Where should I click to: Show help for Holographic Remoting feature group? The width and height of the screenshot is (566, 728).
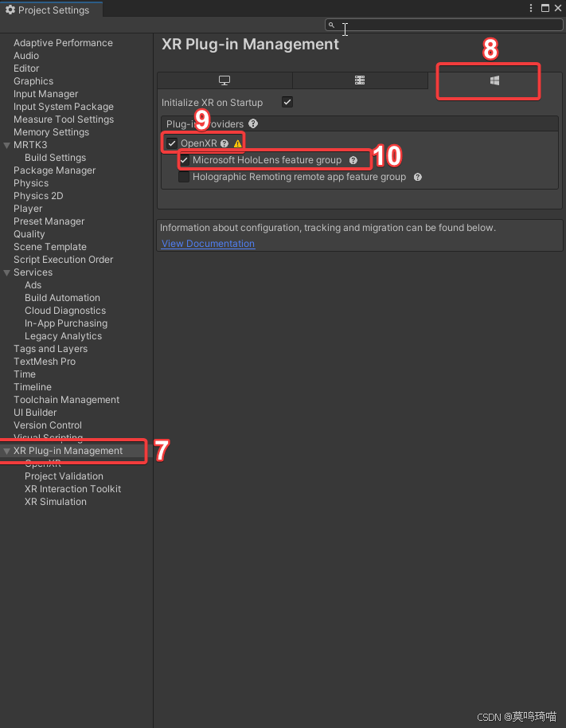click(x=418, y=177)
